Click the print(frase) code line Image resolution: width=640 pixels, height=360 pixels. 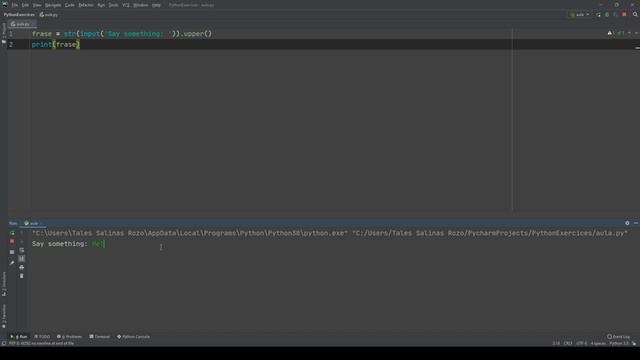pyautogui.click(x=56, y=44)
